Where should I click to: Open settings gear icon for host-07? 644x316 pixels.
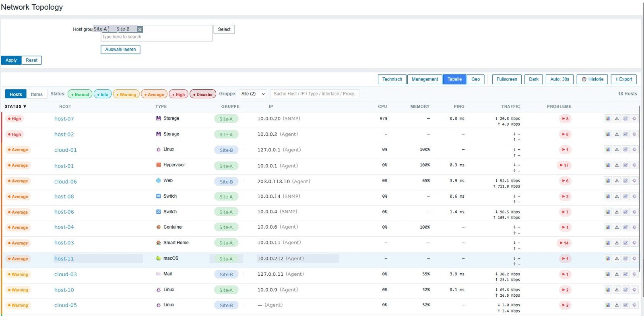(x=634, y=118)
